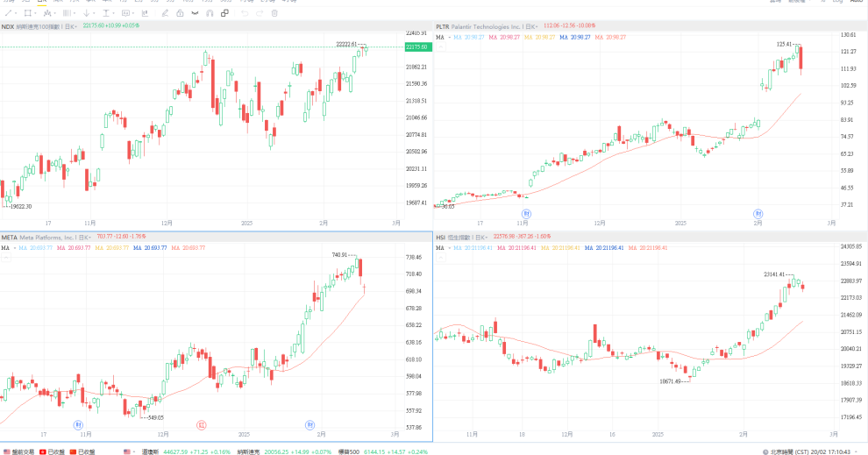Click the trash delete drawings icon
The width and height of the screenshot is (868, 455).
[x=274, y=13]
